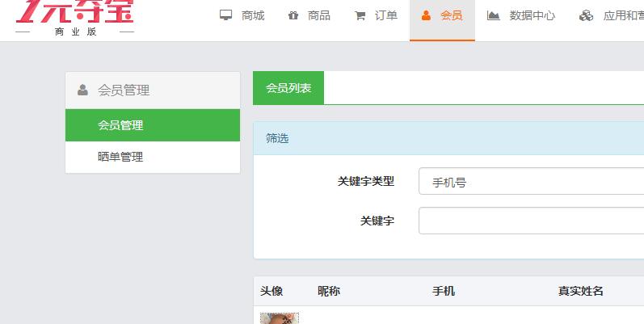
Task: Click the monitor icon beside 商城
Action: [x=226, y=15]
